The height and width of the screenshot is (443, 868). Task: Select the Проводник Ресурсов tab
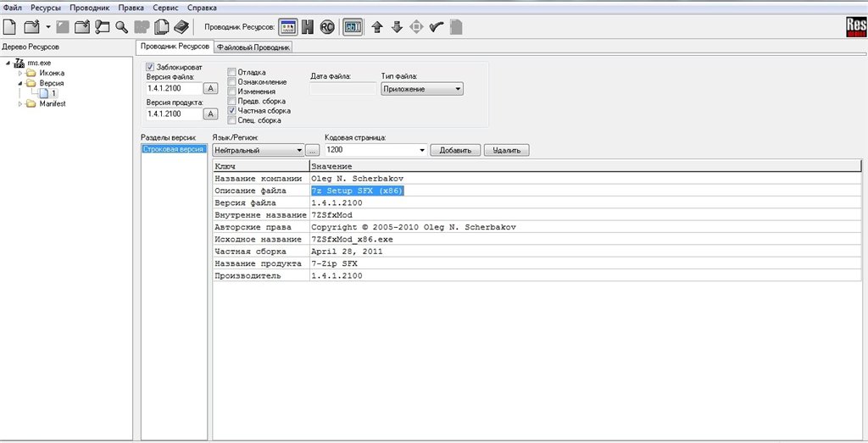click(175, 47)
